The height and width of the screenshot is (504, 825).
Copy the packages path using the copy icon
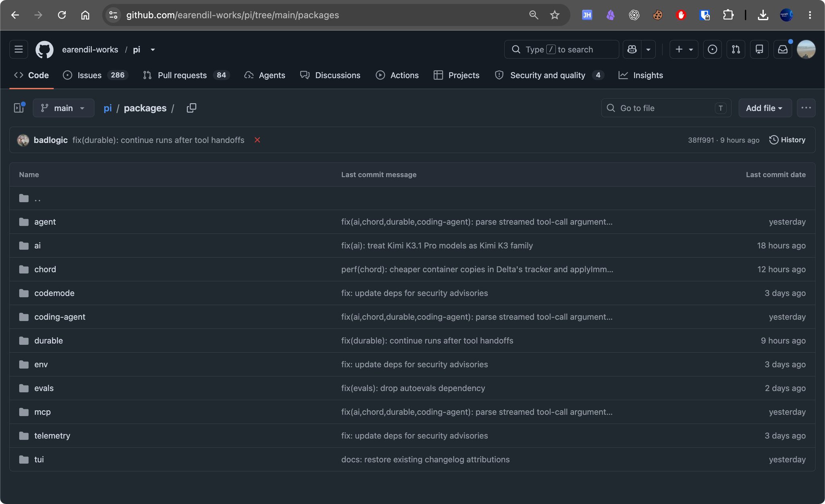(x=191, y=108)
